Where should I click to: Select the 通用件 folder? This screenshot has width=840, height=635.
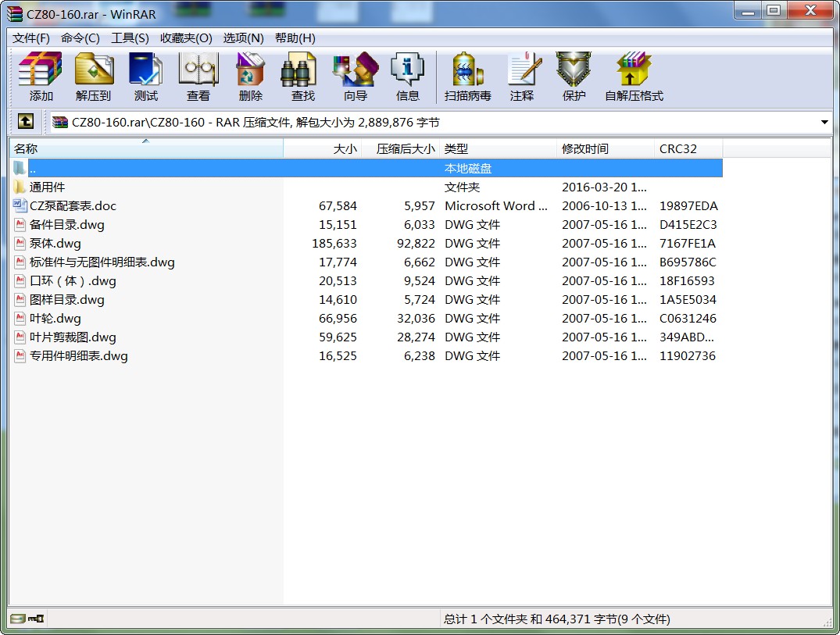[47, 187]
